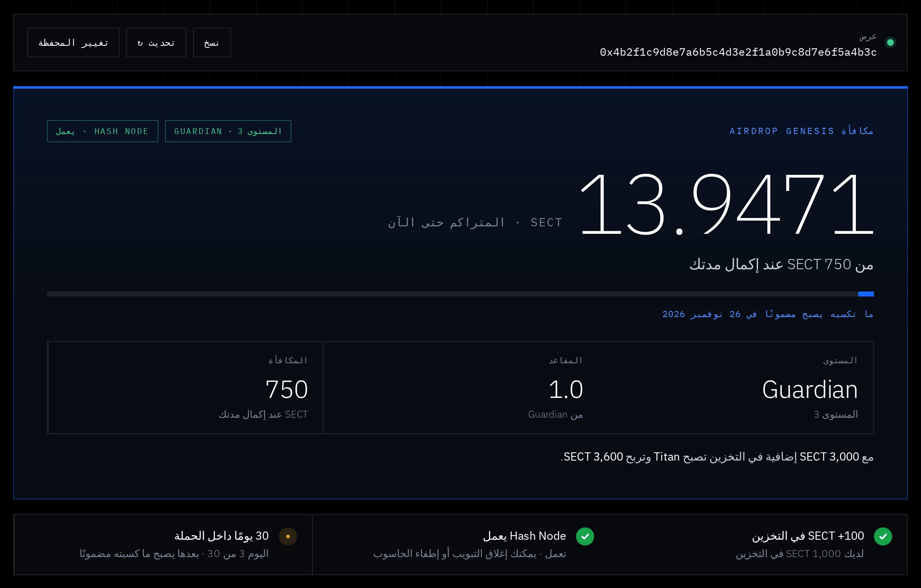
Task: Click the تغيير المحفظة change wallet button
Action: tap(73, 42)
